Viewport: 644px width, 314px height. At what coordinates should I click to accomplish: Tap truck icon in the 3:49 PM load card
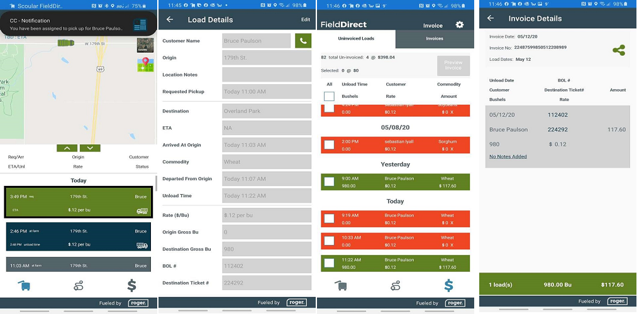(142, 211)
